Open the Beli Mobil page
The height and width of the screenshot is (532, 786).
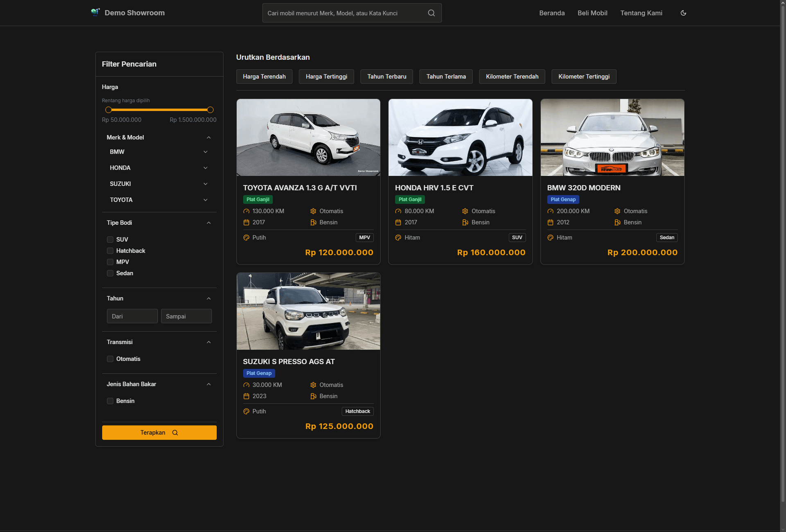click(592, 13)
